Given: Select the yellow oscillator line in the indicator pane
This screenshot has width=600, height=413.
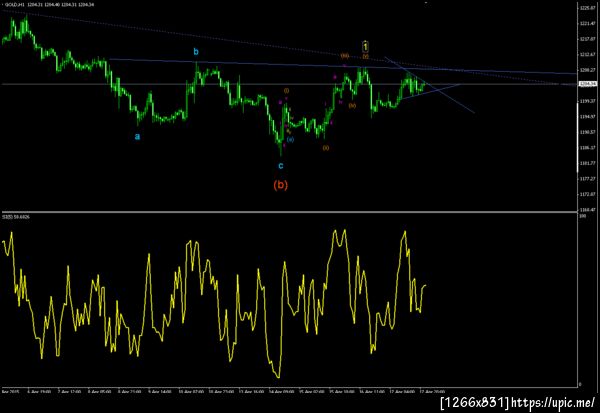Looking at the screenshot, I should (214, 304).
